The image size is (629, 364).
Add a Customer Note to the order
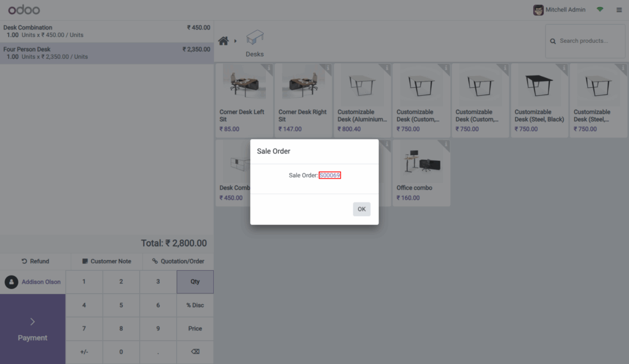[105, 261]
